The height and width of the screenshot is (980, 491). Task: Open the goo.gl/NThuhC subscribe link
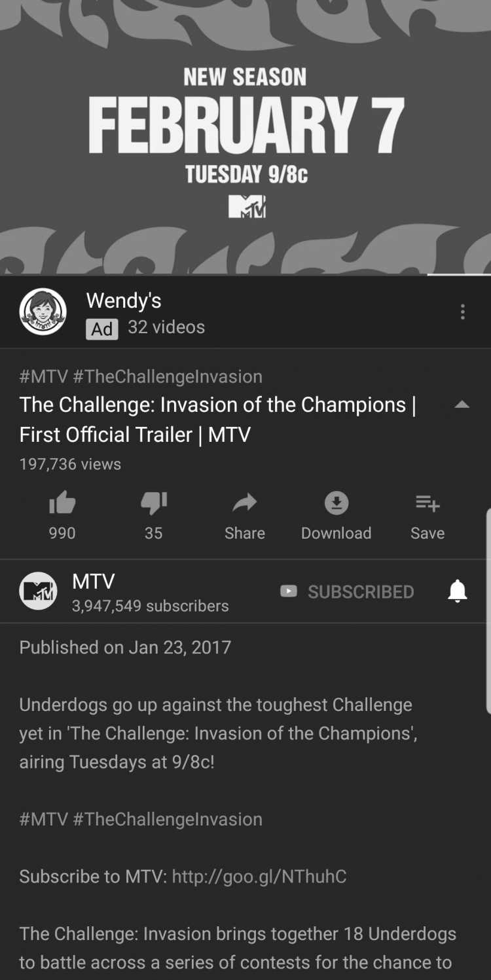[x=259, y=877]
